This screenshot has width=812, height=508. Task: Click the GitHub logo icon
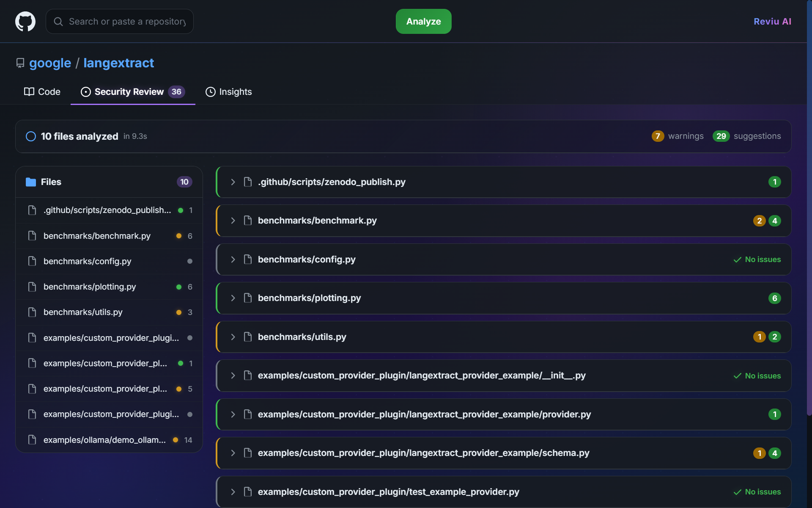tap(25, 21)
